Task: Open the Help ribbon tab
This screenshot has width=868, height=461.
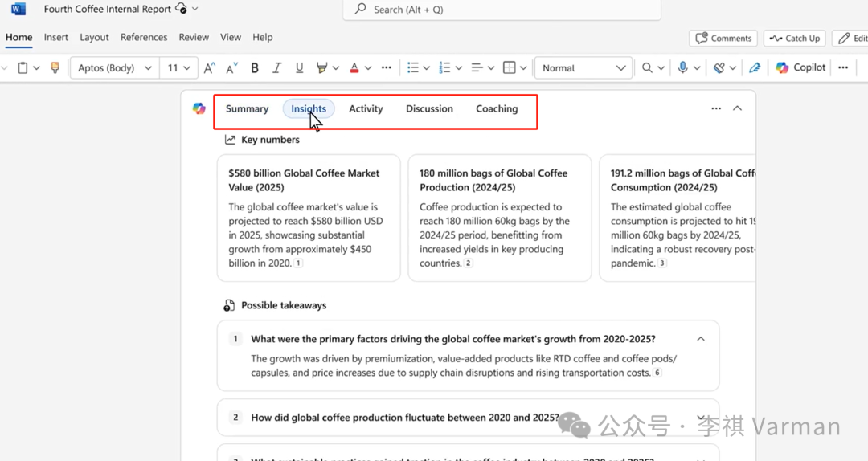Action: pyautogui.click(x=262, y=37)
